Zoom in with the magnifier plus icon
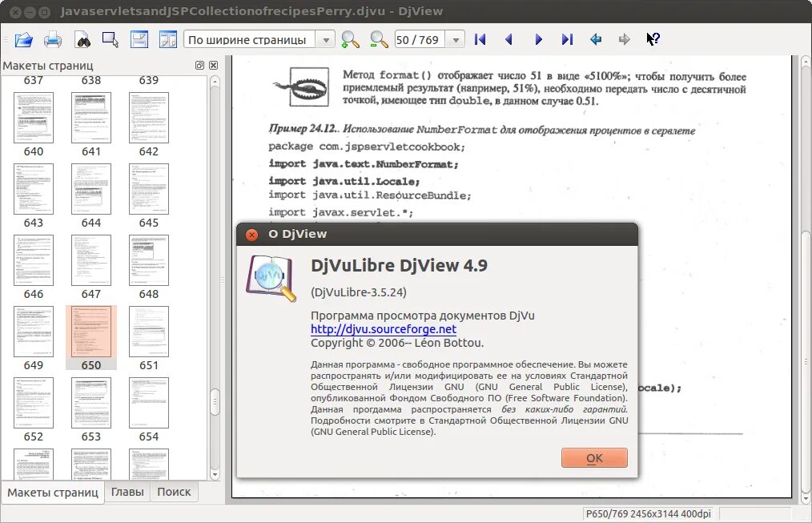The width and height of the screenshot is (812, 523). 350,39
